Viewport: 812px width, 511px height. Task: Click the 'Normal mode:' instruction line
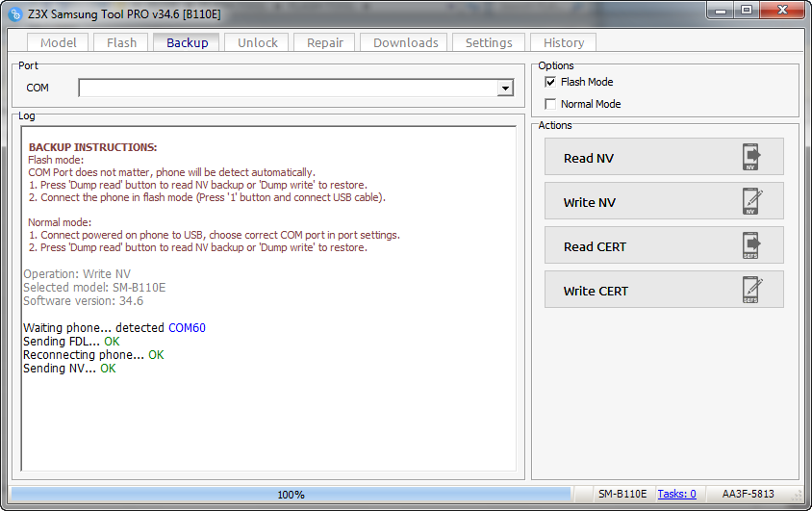tap(59, 222)
